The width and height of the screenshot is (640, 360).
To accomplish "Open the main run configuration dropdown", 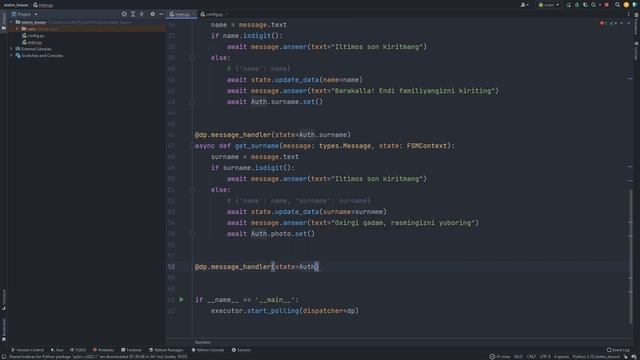I will [548, 5].
